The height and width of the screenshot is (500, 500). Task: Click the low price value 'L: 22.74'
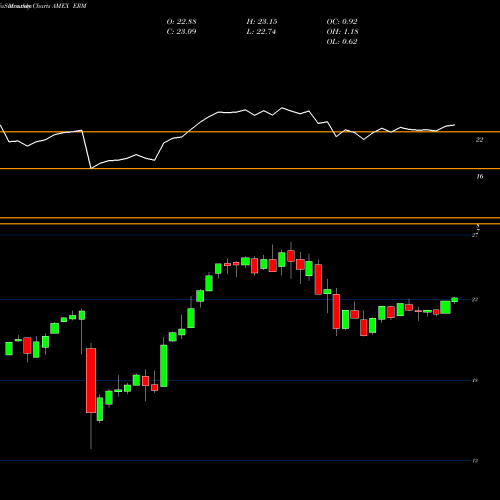(x=262, y=32)
